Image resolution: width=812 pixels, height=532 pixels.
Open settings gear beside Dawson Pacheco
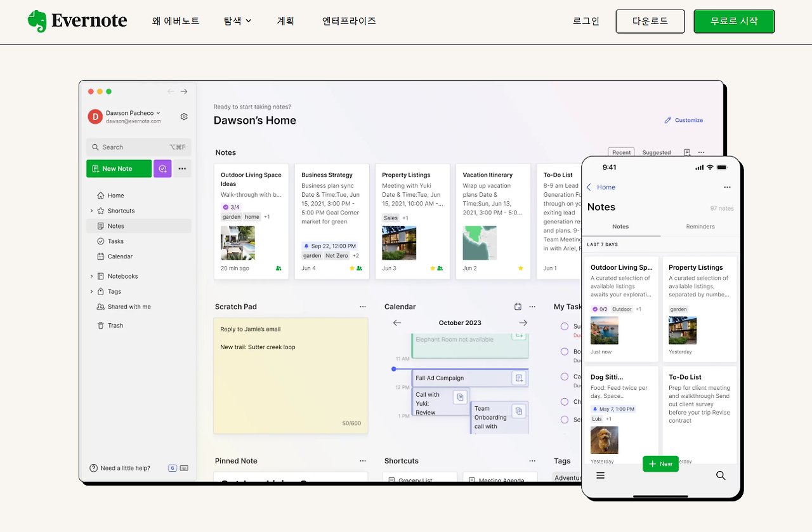(x=184, y=116)
